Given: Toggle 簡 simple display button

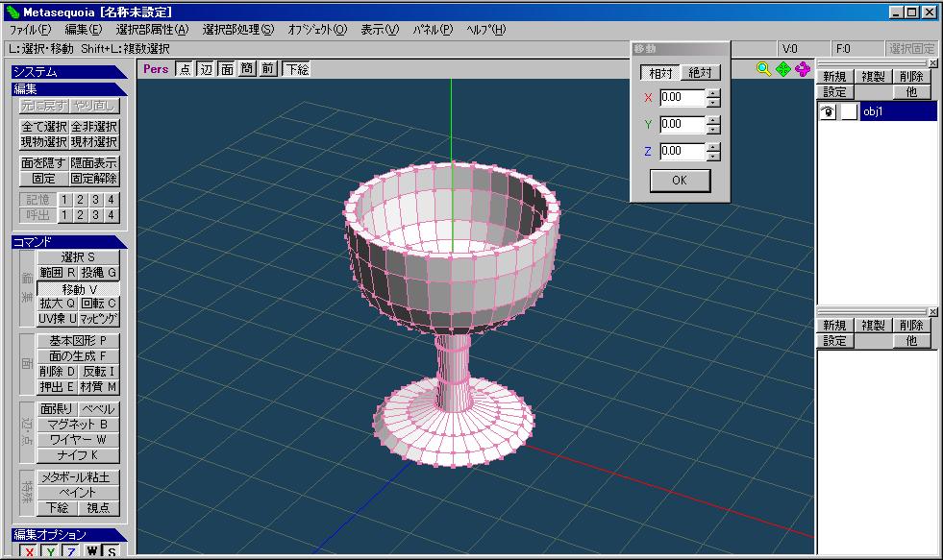Looking at the screenshot, I should (247, 69).
